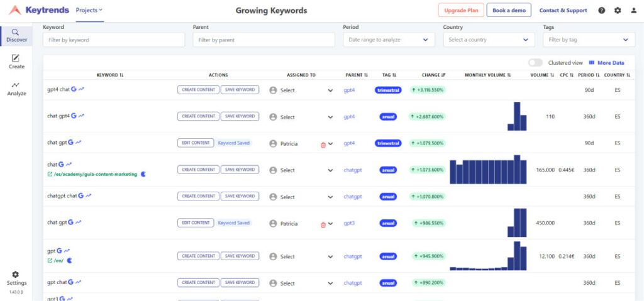Sort by the Monthly Volume column header

(487, 75)
